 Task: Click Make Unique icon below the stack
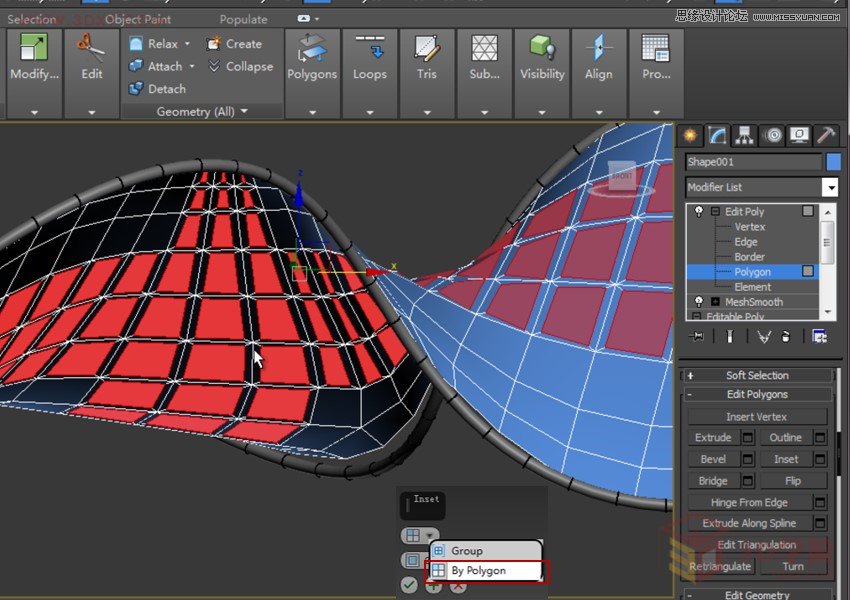[764, 337]
